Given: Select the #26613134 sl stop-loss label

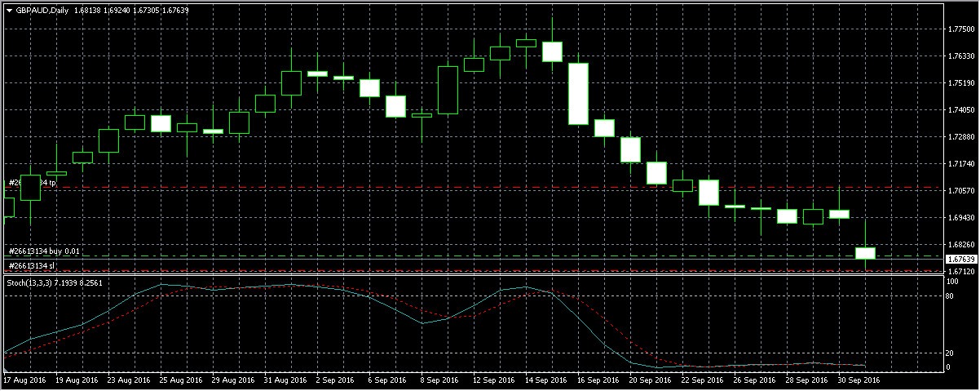Looking at the screenshot, I should (32, 266).
